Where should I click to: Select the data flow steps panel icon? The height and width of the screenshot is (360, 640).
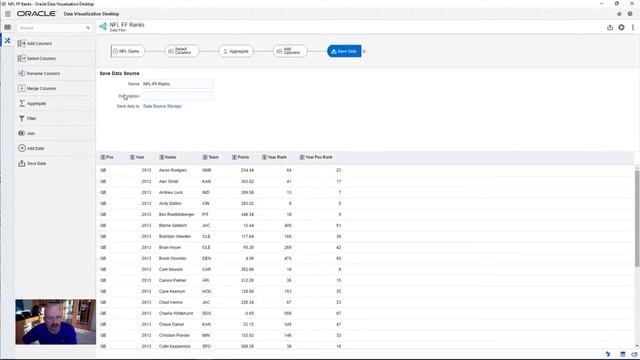pos(7,40)
